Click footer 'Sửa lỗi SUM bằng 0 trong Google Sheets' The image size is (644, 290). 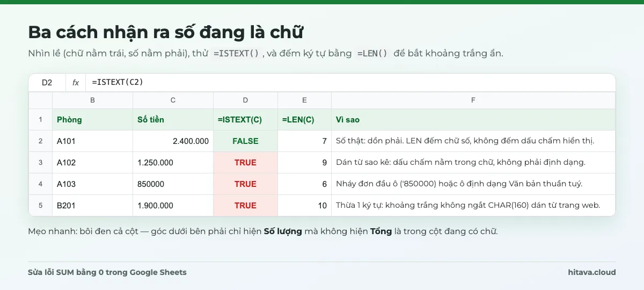(107, 272)
